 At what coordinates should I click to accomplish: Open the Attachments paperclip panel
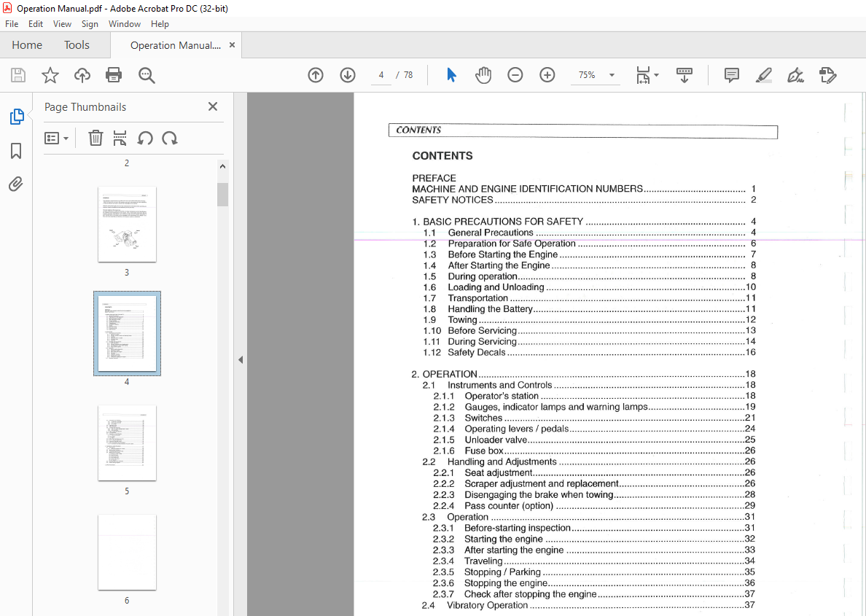point(16,184)
